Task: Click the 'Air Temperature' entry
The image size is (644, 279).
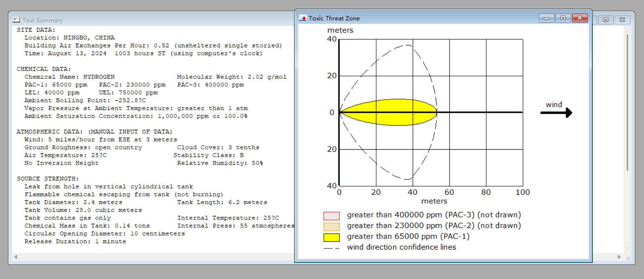Action: click(x=65, y=155)
